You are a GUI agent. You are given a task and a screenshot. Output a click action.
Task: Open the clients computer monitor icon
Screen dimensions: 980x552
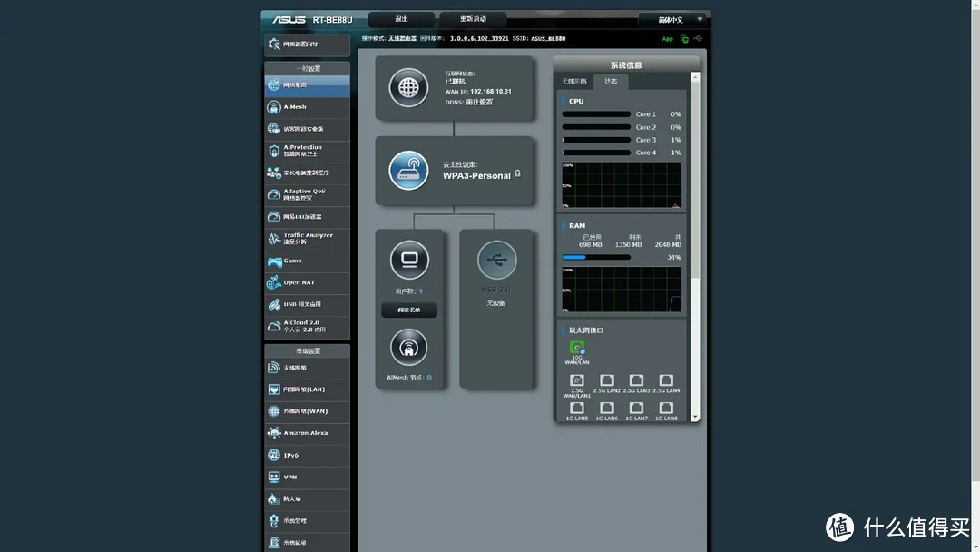(409, 260)
